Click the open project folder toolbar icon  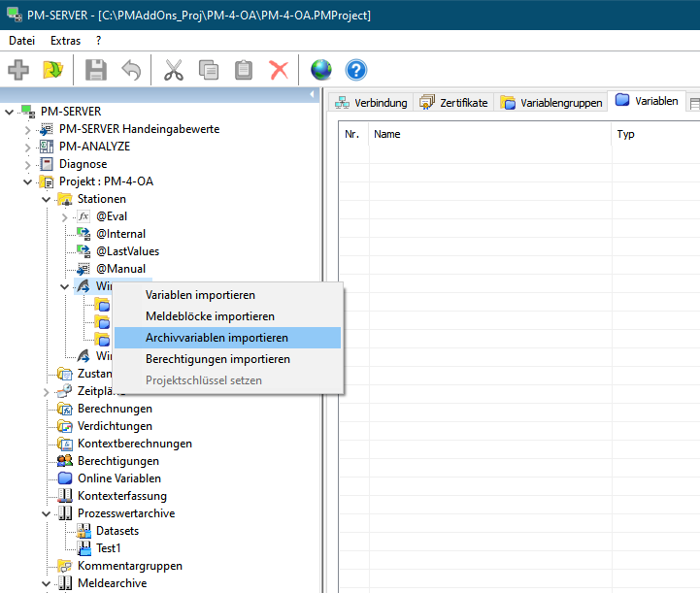click(x=53, y=70)
